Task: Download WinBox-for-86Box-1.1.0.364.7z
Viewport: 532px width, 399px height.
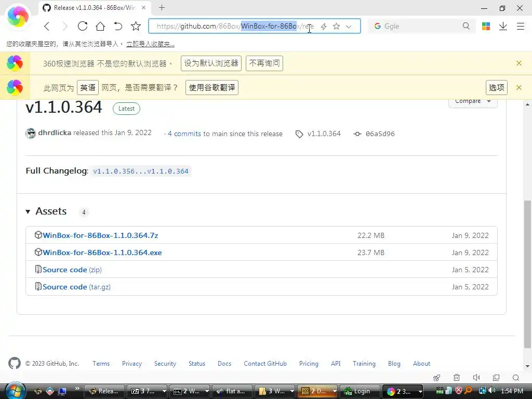Action: pyautogui.click(x=100, y=235)
